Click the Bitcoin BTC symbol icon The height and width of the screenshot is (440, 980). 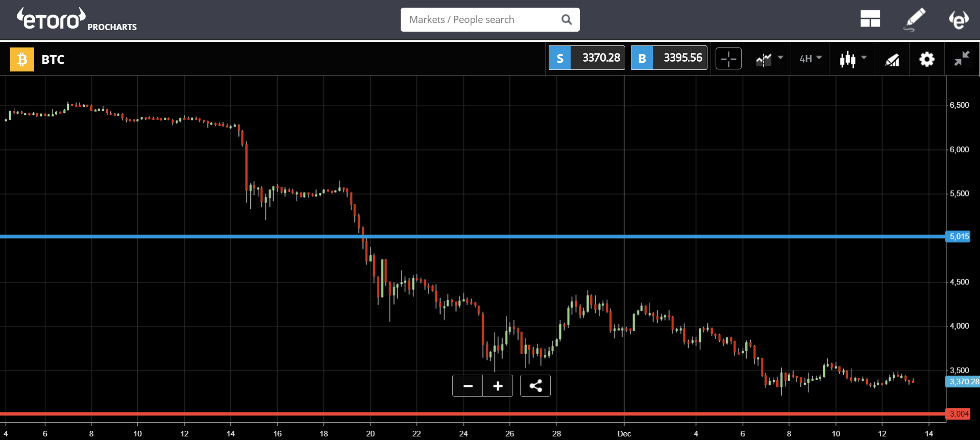(x=22, y=59)
